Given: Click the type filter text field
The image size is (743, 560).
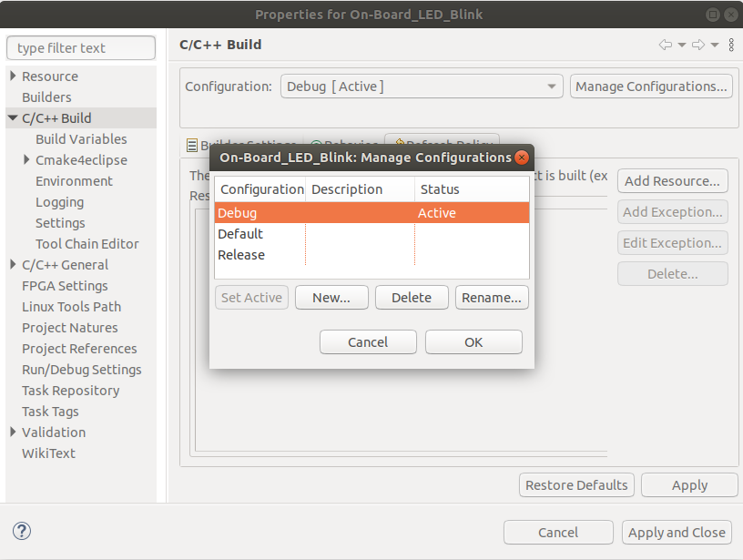Looking at the screenshot, I should pyautogui.click(x=80, y=48).
